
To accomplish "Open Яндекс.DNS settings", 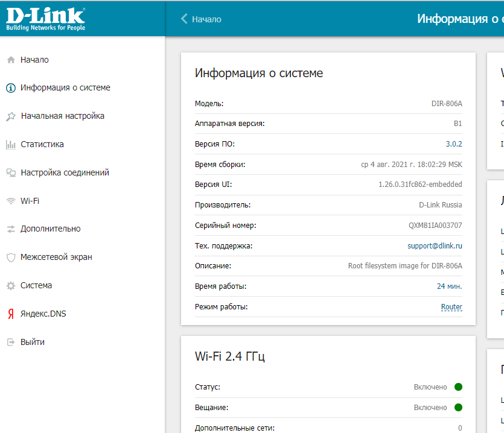I will pyautogui.click(x=43, y=314).
